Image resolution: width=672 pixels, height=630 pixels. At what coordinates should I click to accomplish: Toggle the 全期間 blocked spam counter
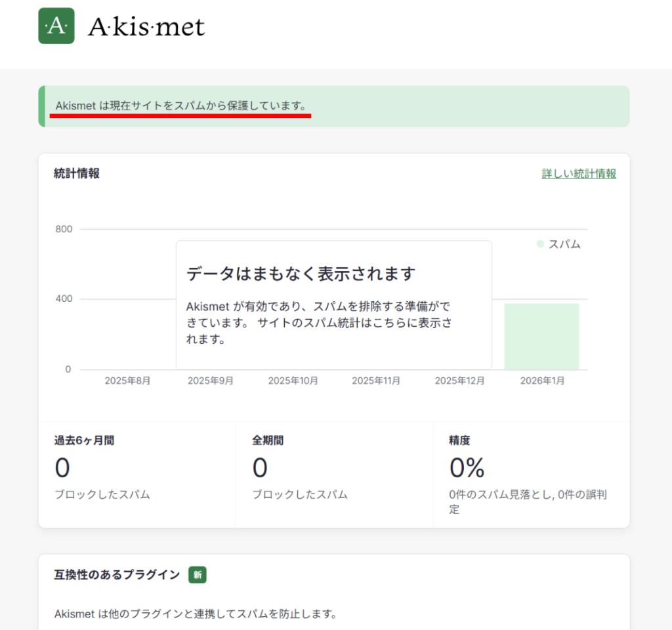260,468
